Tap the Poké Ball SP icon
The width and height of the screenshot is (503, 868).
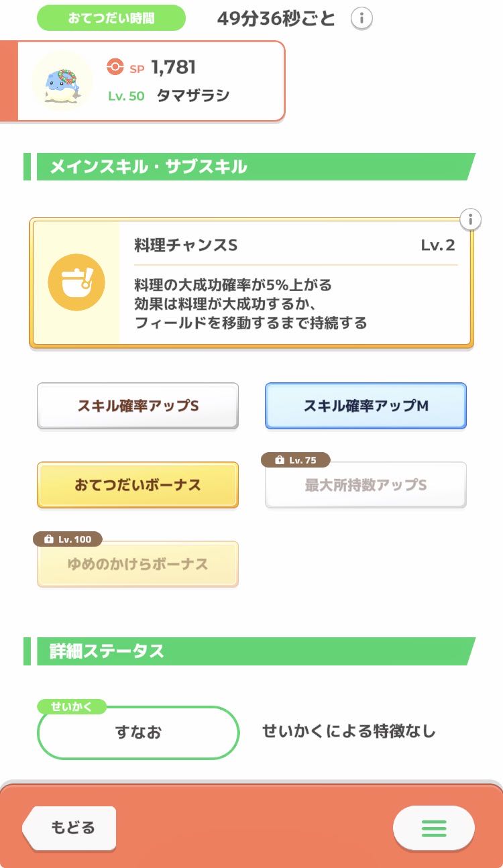(x=115, y=67)
